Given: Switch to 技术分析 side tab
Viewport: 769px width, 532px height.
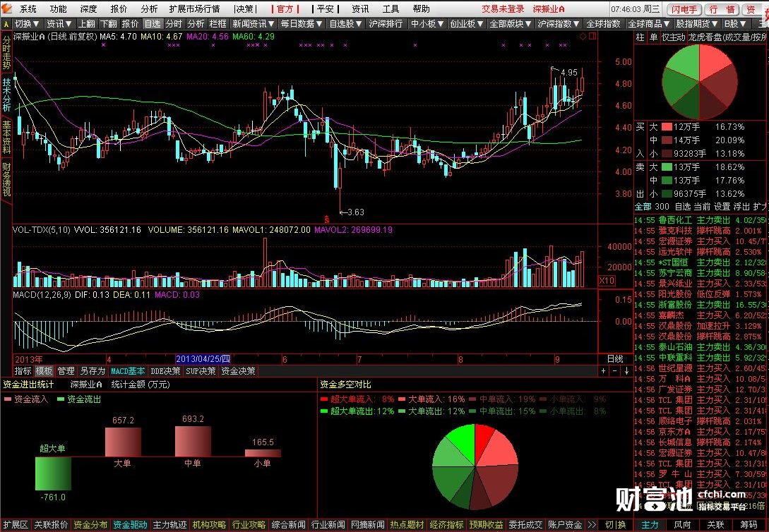Looking at the screenshot, I should (6, 95).
